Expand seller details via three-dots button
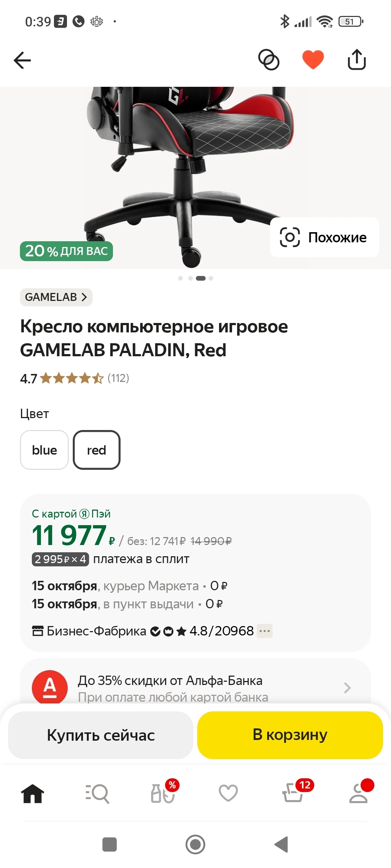The image size is (391, 868). (265, 631)
